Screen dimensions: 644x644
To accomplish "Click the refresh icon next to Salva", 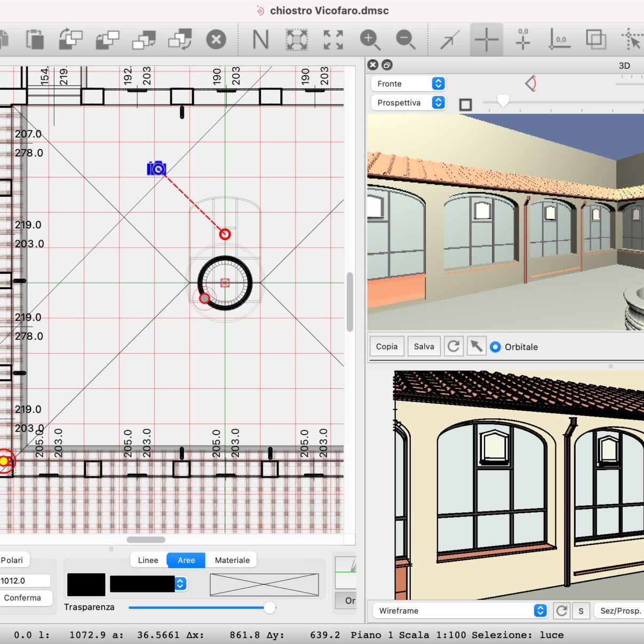I will click(454, 346).
